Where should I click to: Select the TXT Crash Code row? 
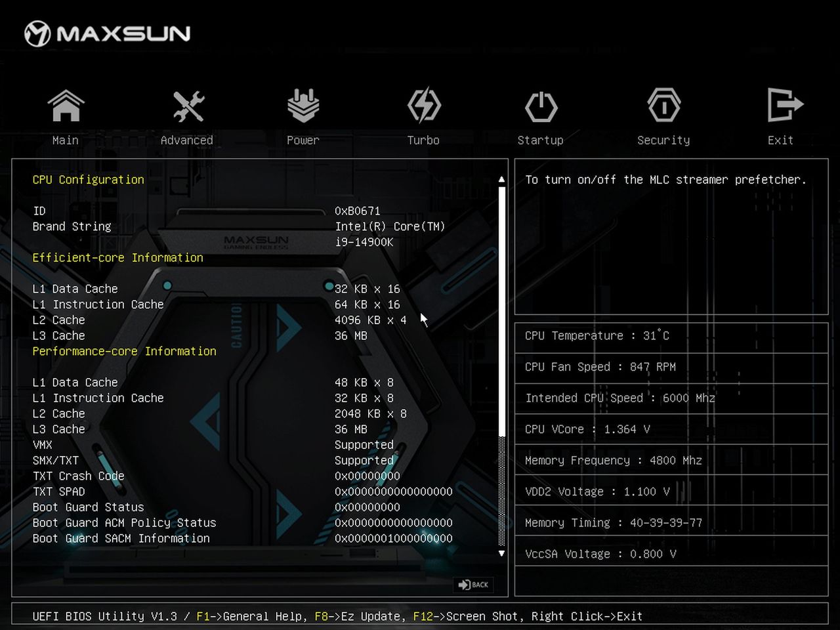click(x=216, y=476)
